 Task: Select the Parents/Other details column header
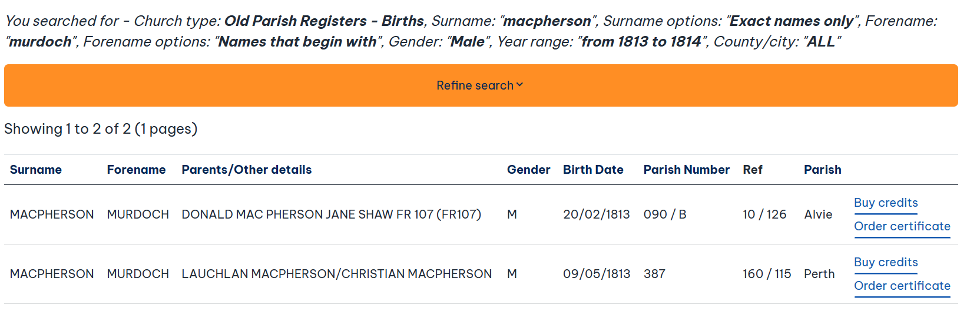pos(246,170)
